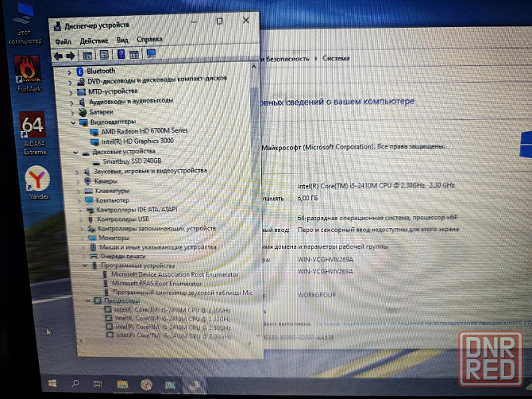This screenshot has width=532, height=399.
Task: Select Smartbuy SSD 240GB device
Action: pyautogui.click(x=132, y=161)
